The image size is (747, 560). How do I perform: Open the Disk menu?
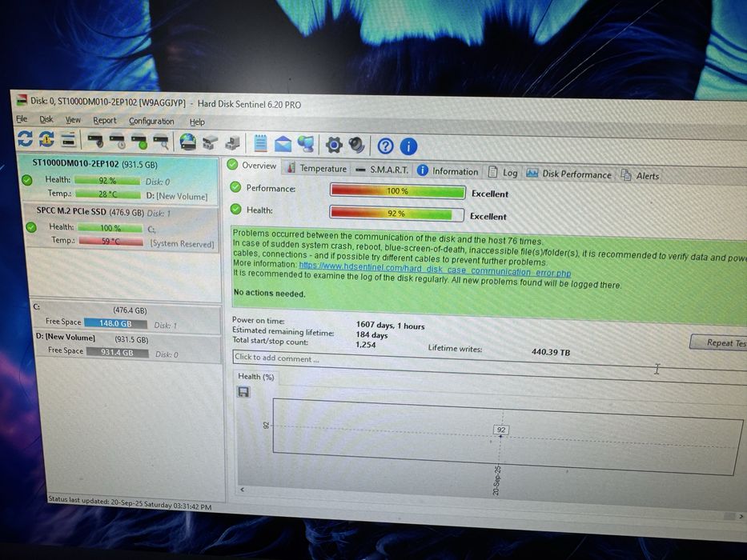point(46,119)
